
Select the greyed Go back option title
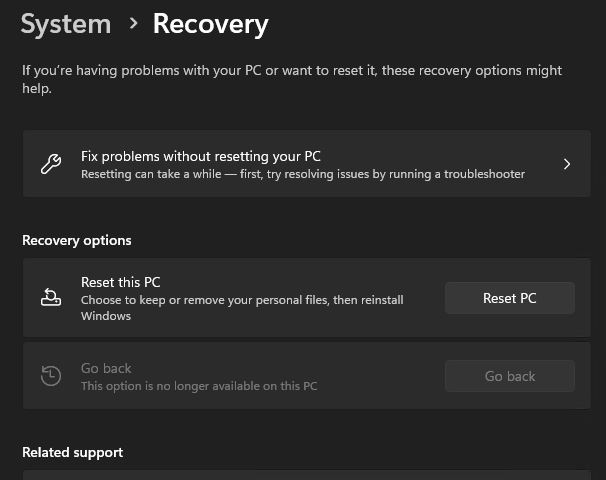106,368
